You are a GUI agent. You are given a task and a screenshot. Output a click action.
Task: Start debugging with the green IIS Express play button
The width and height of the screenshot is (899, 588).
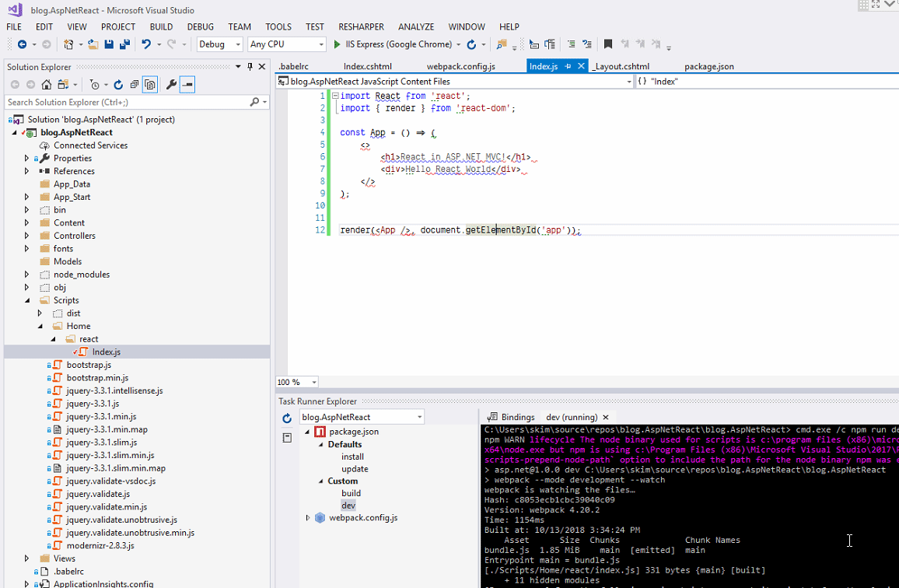[337, 44]
